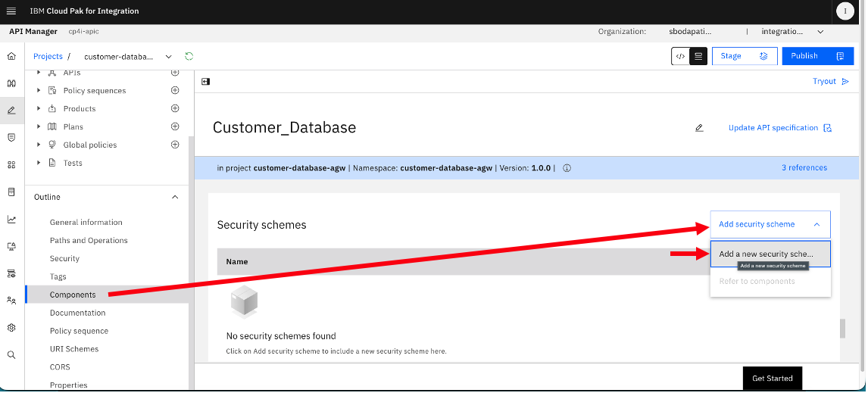Click Update API specification link
This screenshot has height=393, width=868.
pos(780,128)
